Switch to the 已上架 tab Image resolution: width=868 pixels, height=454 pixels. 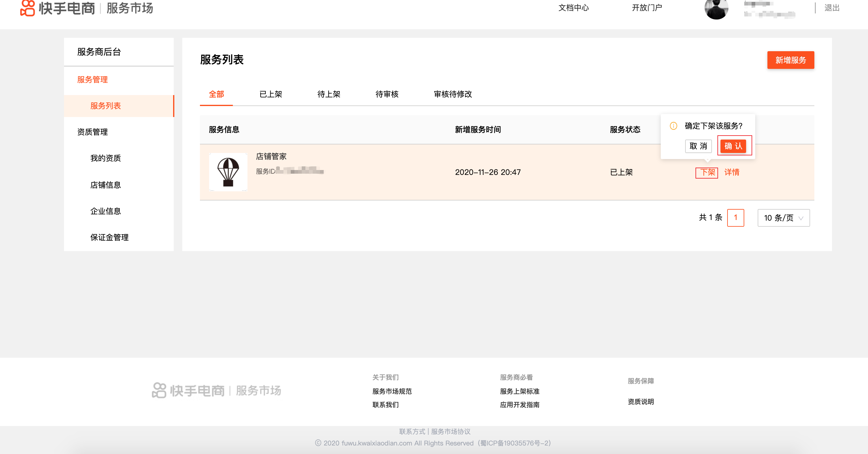[x=271, y=94]
